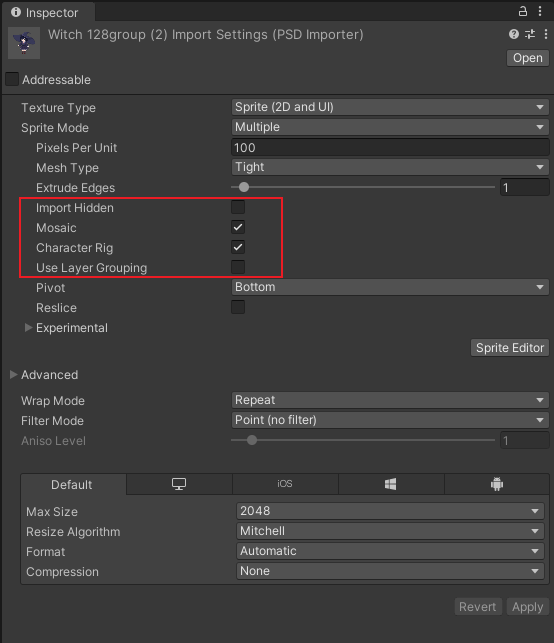Open the importer header more options menu
The width and height of the screenshot is (554, 643).
coord(546,34)
